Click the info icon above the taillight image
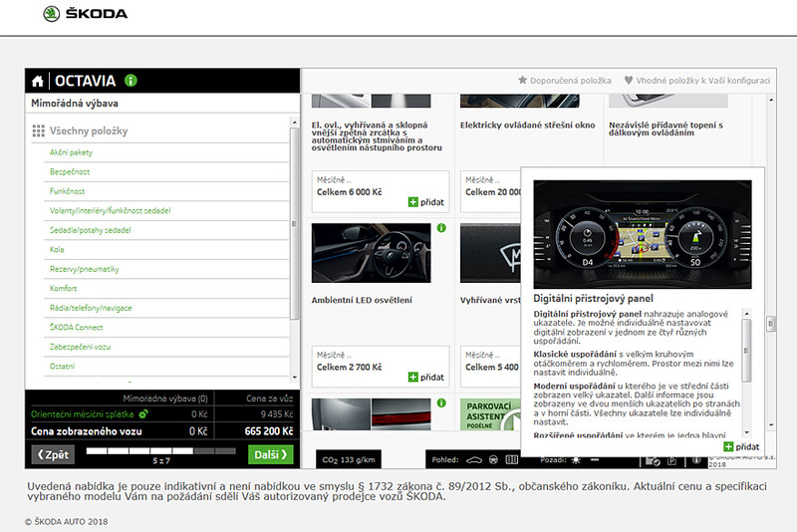Screen dimensions: 797x532 pos(441,402)
